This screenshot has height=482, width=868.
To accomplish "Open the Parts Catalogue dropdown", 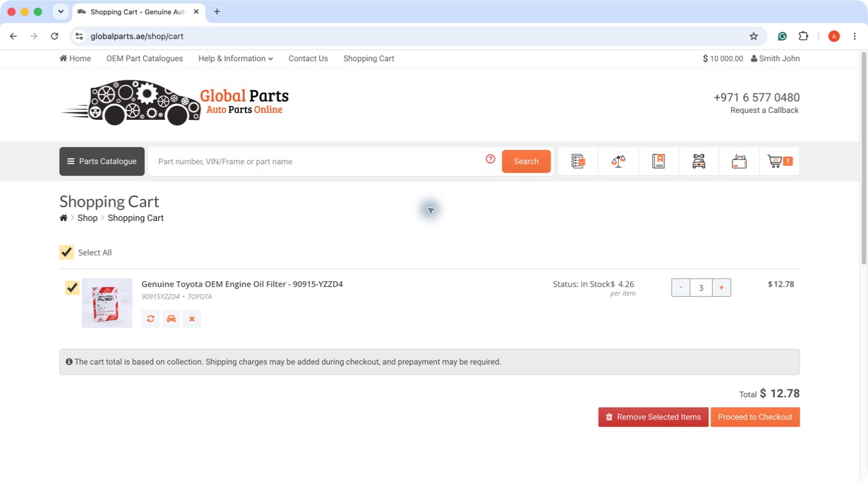I will [102, 161].
